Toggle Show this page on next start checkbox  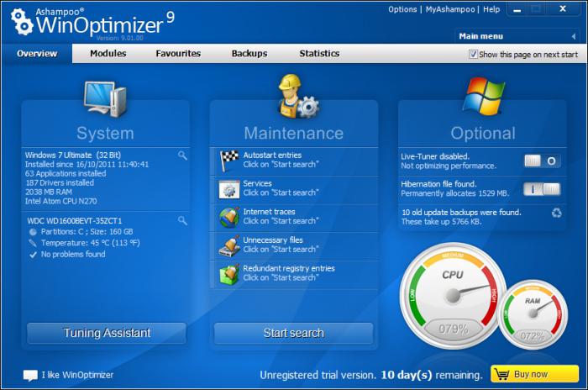pos(473,54)
